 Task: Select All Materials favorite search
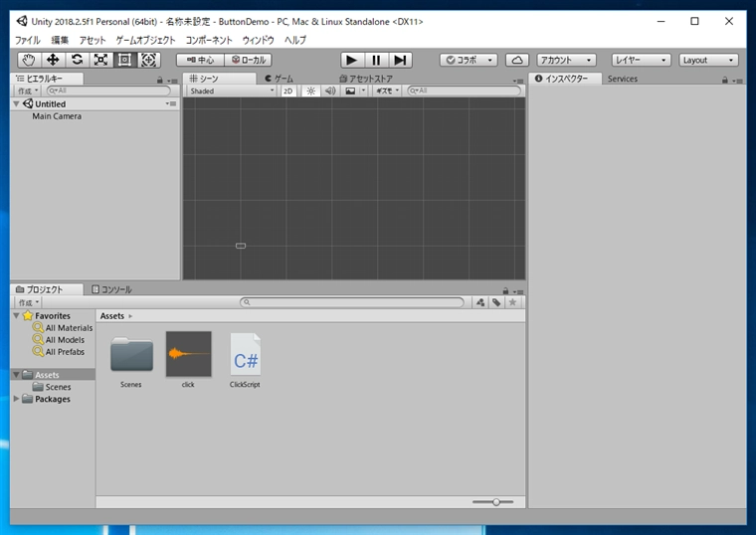pos(63,328)
